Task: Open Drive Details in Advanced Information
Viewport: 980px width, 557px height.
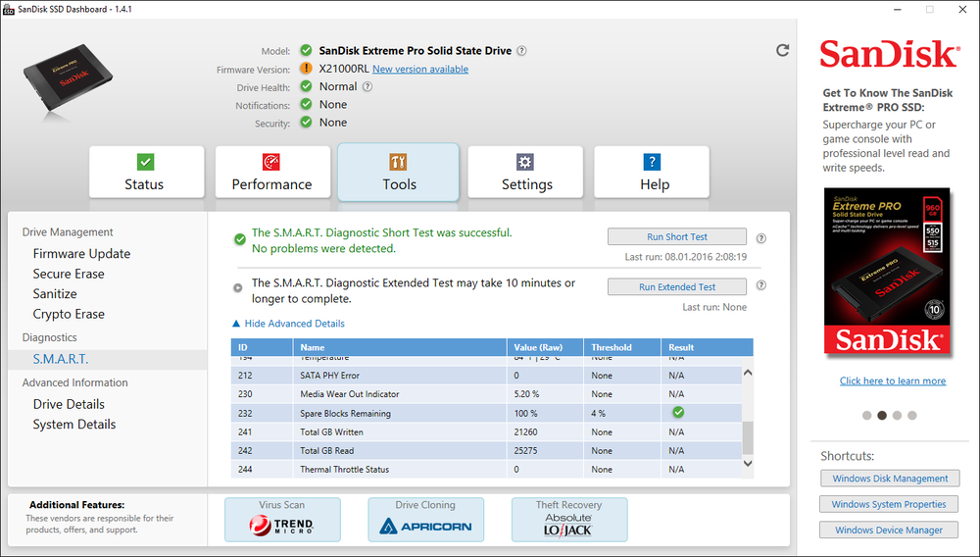Action: coord(69,404)
